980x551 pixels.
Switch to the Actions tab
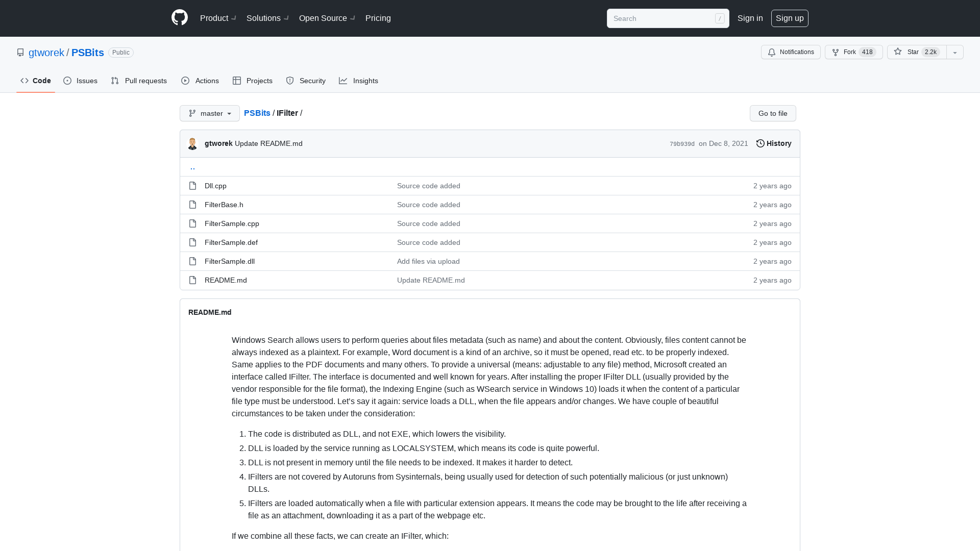tap(200, 81)
